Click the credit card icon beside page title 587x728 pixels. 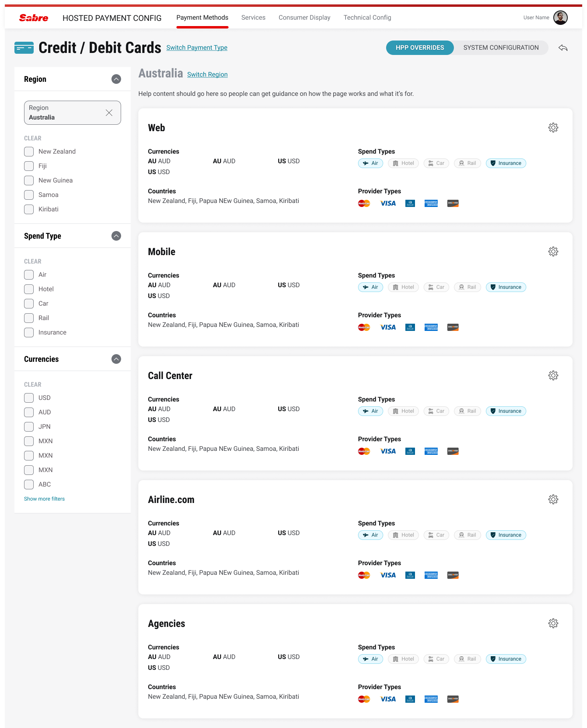pos(24,48)
